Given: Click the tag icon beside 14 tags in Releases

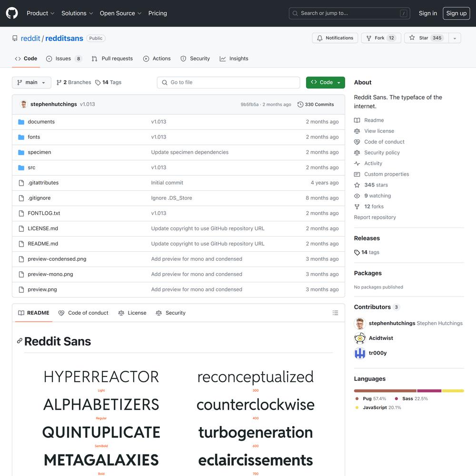Looking at the screenshot, I should [x=357, y=252].
